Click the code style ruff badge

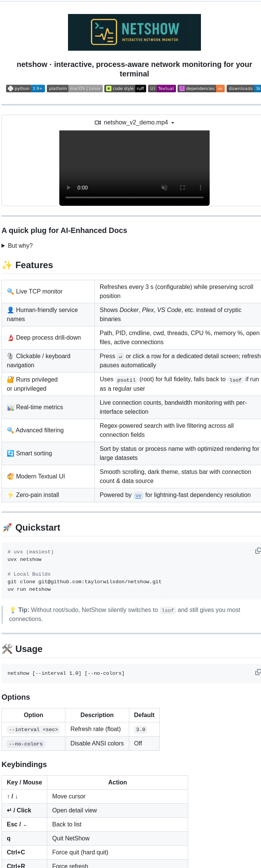pyautogui.click(x=125, y=89)
